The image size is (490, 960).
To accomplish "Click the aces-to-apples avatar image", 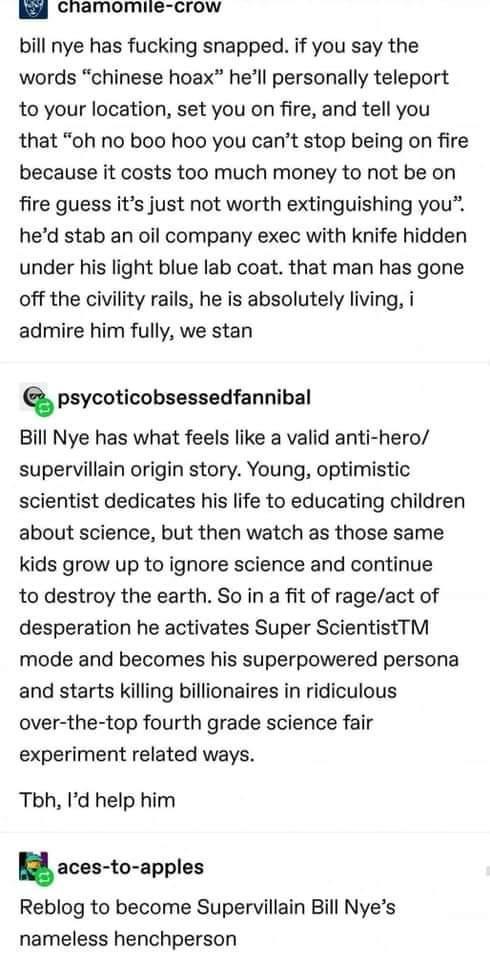I will click(33, 866).
